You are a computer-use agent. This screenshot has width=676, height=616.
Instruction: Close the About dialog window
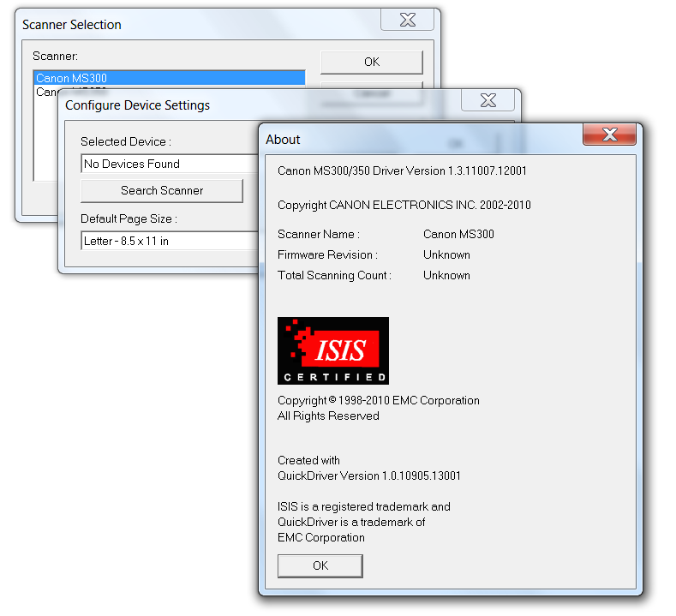click(x=609, y=135)
